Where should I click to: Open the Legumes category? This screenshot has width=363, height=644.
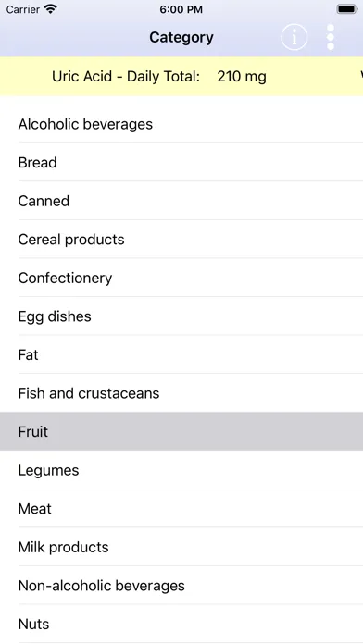(x=181, y=470)
